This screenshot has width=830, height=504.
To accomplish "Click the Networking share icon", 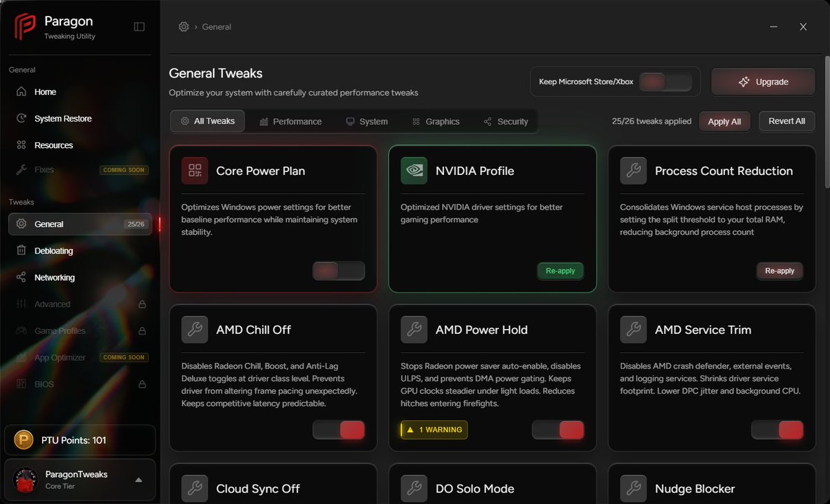I will [x=21, y=277].
